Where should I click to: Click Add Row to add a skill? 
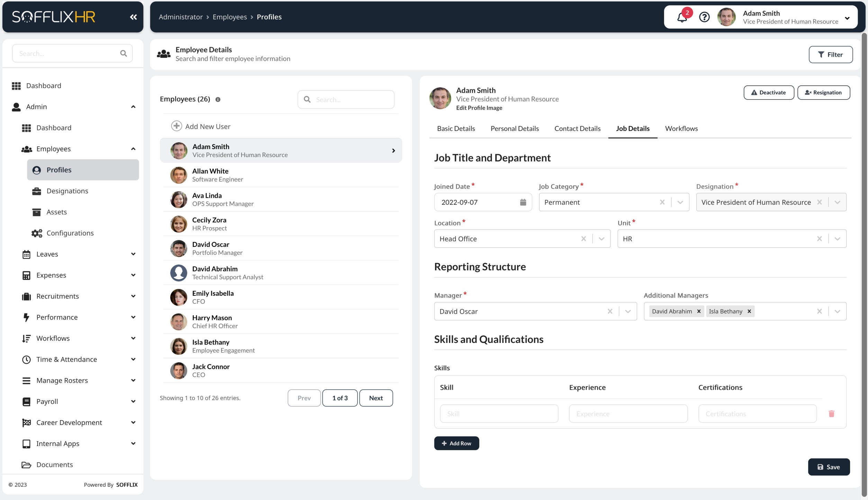[456, 443]
